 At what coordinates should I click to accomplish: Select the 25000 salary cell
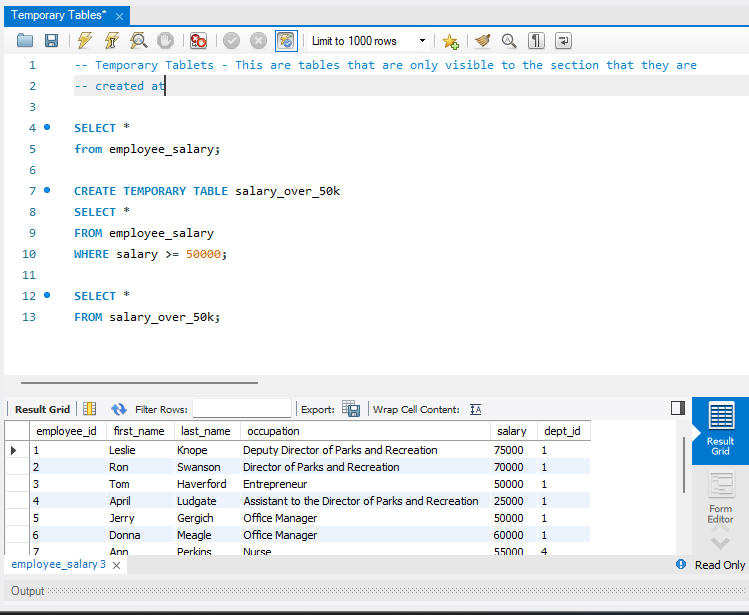point(514,501)
